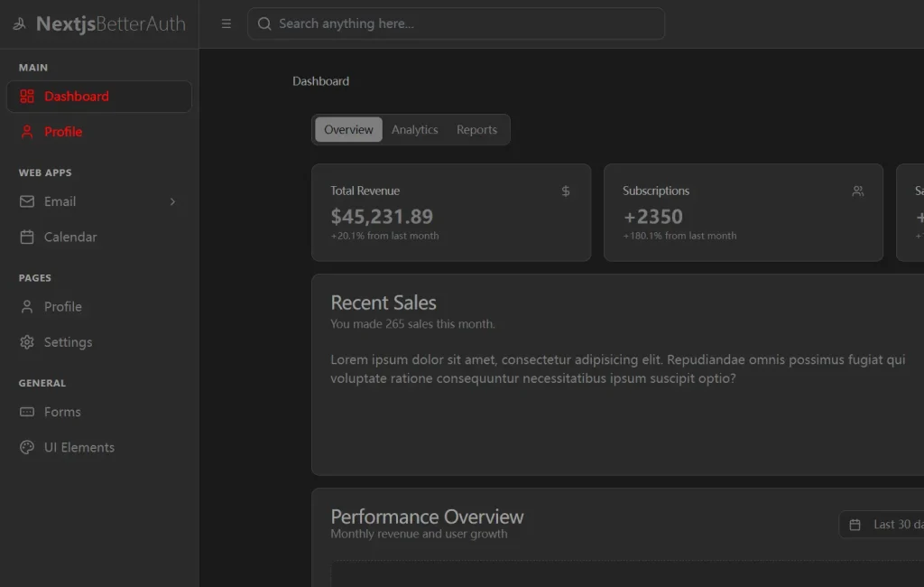Click the users icon on Subscriptions card
This screenshot has height=587, width=924.
point(857,191)
